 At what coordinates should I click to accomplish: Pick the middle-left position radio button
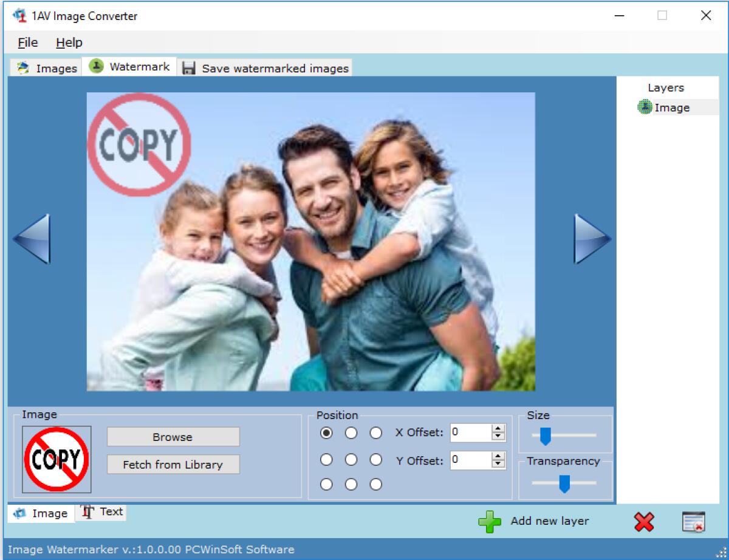[326, 459]
